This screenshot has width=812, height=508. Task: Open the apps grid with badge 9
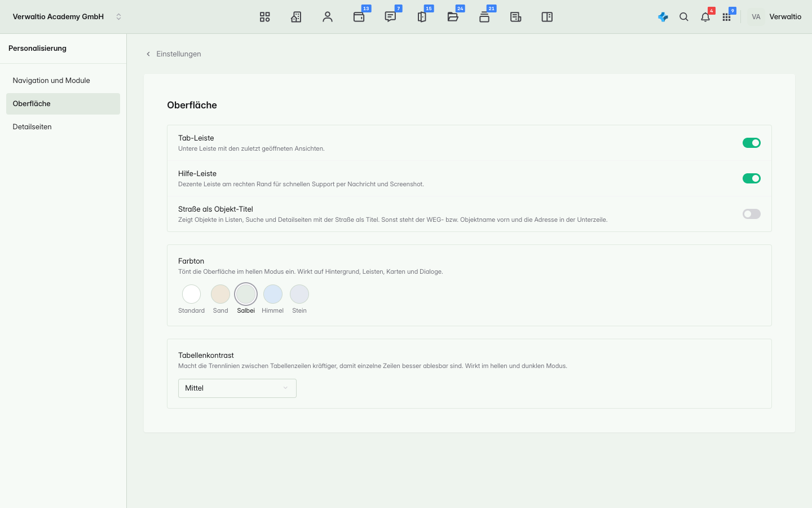click(726, 17)
